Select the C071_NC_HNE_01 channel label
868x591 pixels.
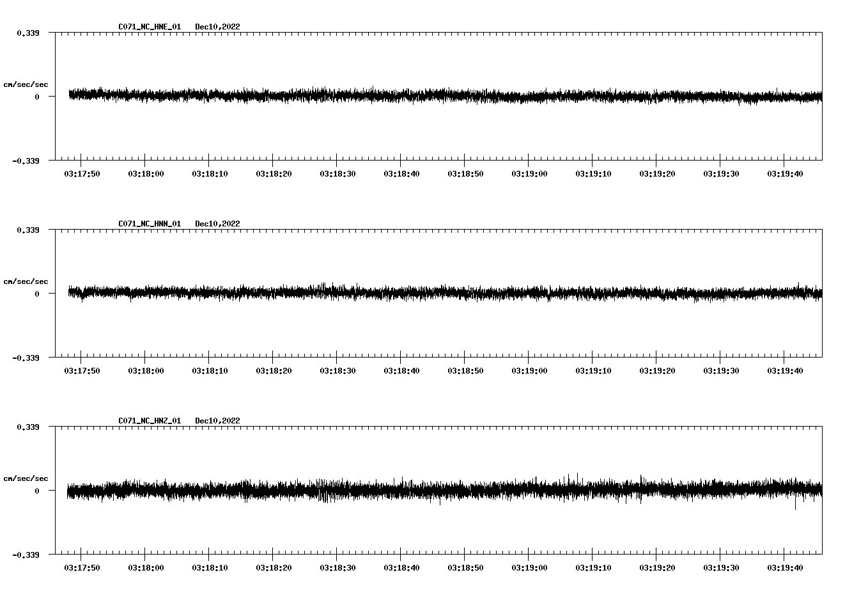click(148, 27)
